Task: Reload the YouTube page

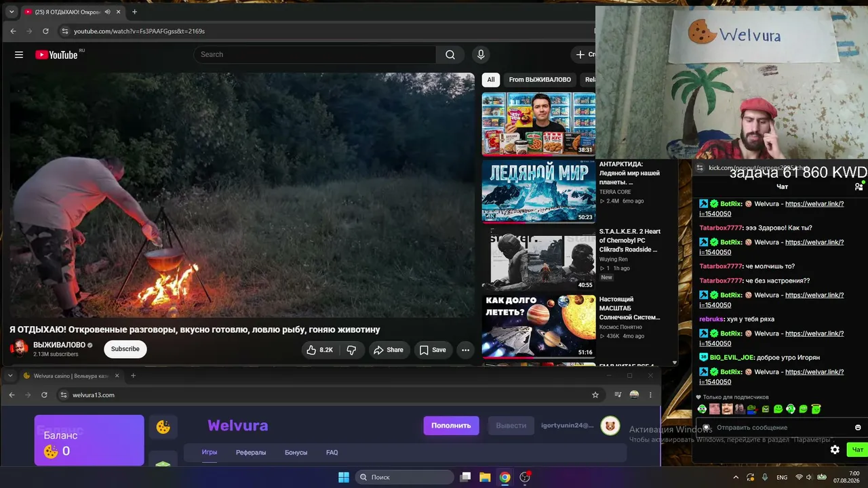Action: [45, 31]
